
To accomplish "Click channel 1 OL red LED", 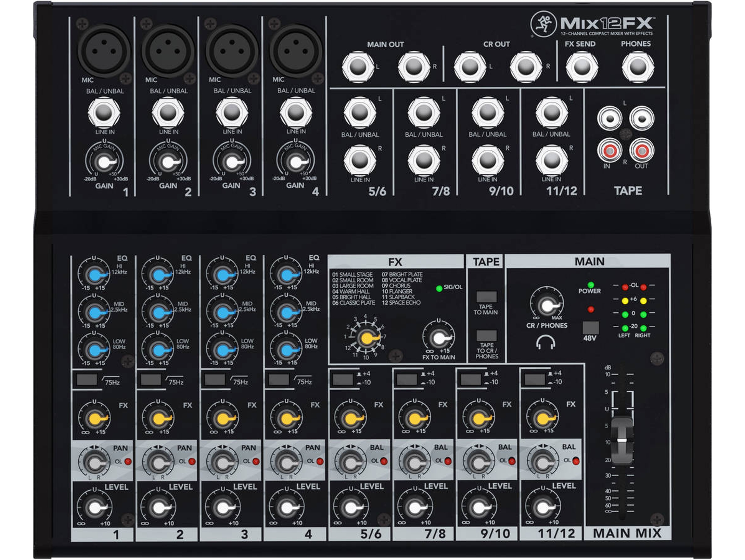I will tap(128, 462).
